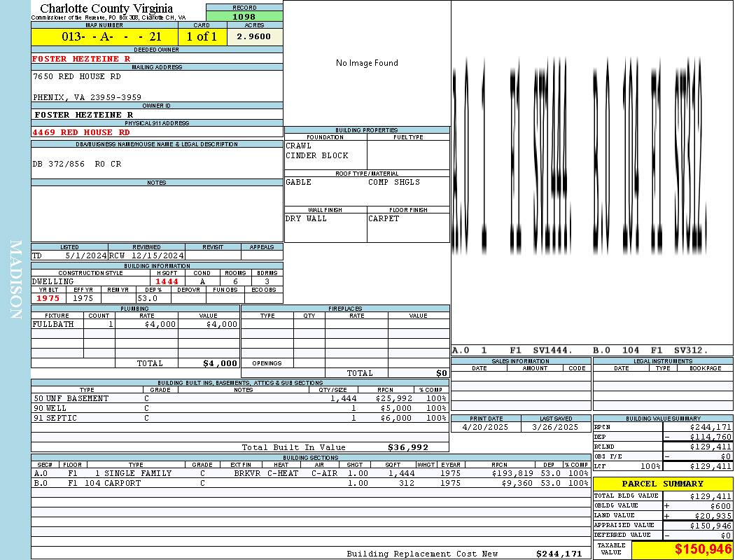The image size is (735, 560).
Task: Click the card 1 of 1 field
Action: [x=202, y=36]
